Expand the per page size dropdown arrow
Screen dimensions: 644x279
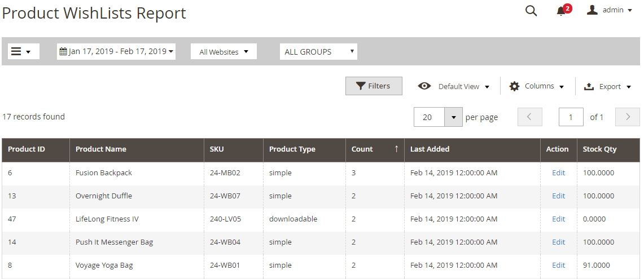pos(453,117)
